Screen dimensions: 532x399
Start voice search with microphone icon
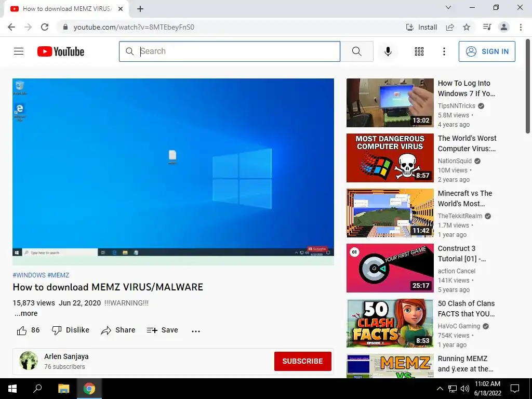click(x=388, y=51)
